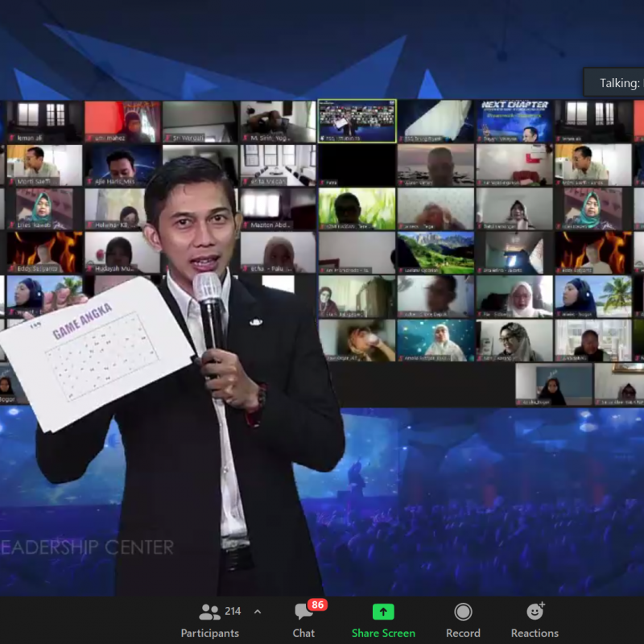The image size is (644, 644).
Task: Click the M. Sirin participant tile
Action: tap(278, 122)
